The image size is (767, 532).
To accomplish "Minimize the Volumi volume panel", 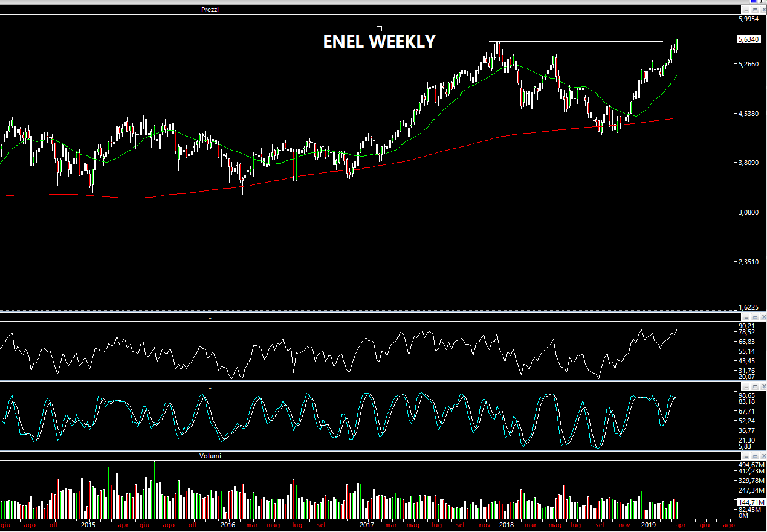I will (x=745, y=456).
